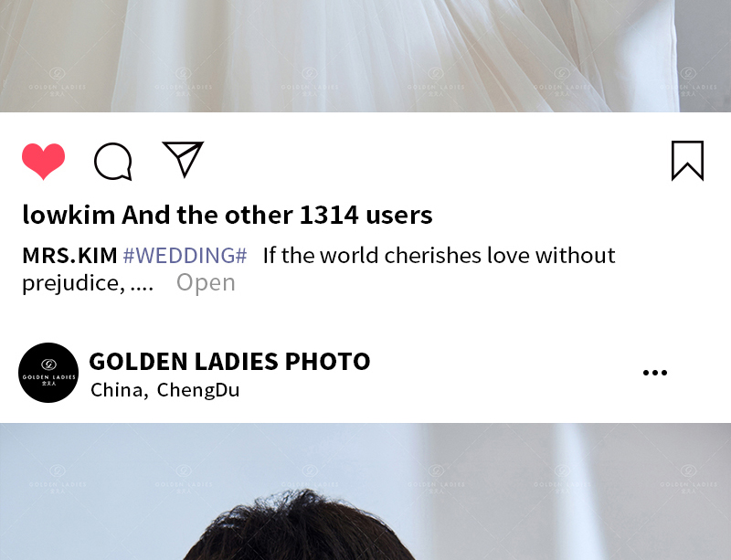Open GOLDEN LADIES PHOTO account name

pos(229,361)
